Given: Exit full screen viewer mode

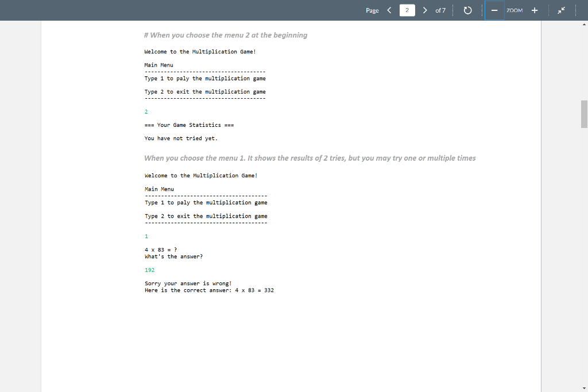Looking at the screenshot, I should tap(561, 10).
